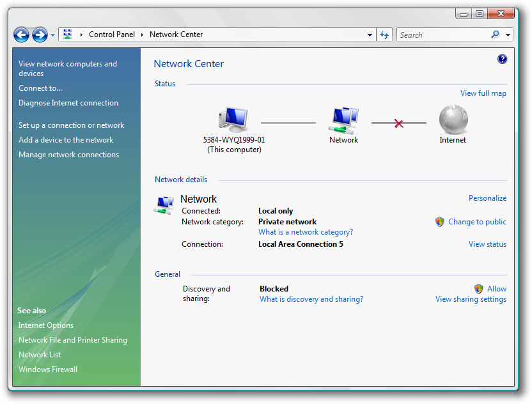Click the Refresh button beside the address bar
Viewport: 532px width, 404px height.
384,35
